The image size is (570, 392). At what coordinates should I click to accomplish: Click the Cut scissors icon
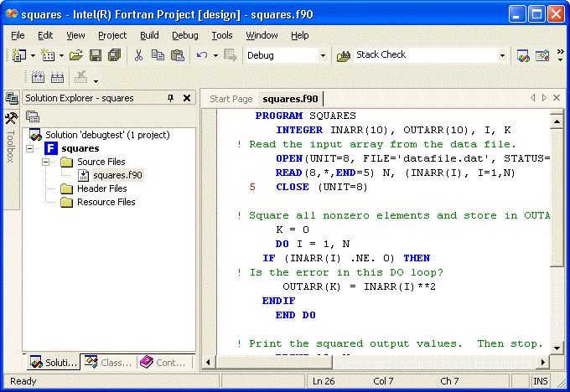[139, 55]
